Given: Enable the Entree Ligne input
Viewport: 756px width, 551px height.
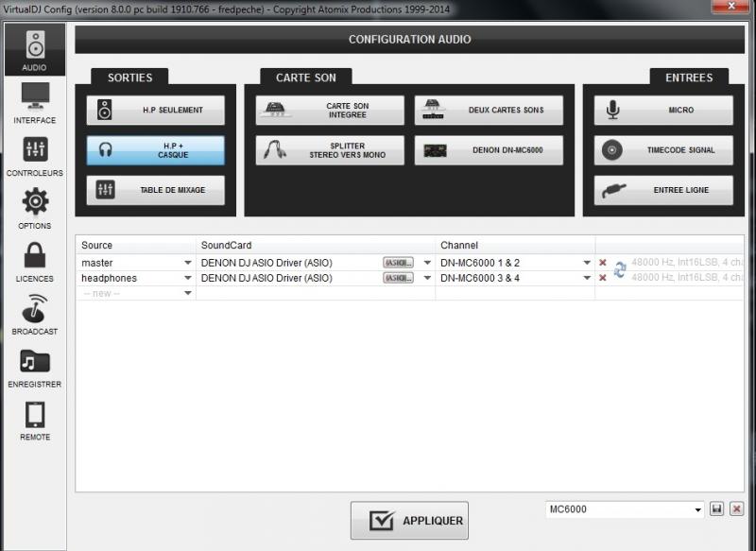Looking at the screenshot, I should [663, 190].
